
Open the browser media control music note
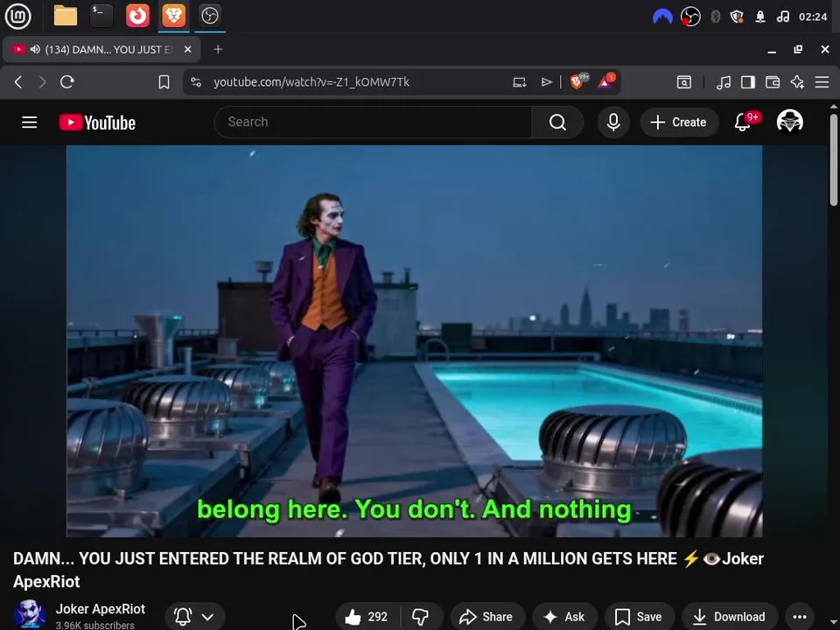724,82
